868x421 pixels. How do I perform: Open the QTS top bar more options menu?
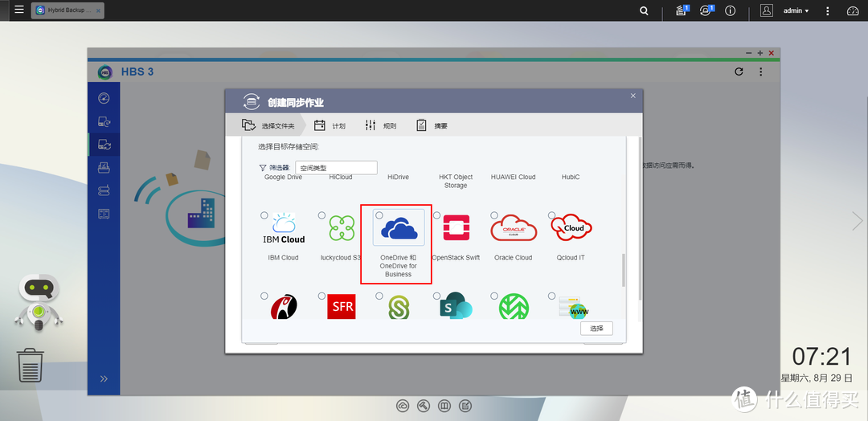coord(828,10)
